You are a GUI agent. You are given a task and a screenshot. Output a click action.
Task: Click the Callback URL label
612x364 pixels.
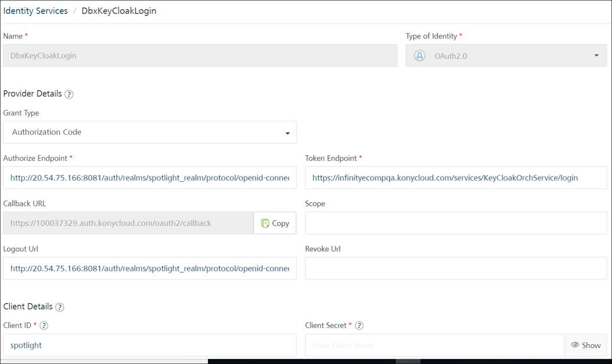[x=24, y=204]
